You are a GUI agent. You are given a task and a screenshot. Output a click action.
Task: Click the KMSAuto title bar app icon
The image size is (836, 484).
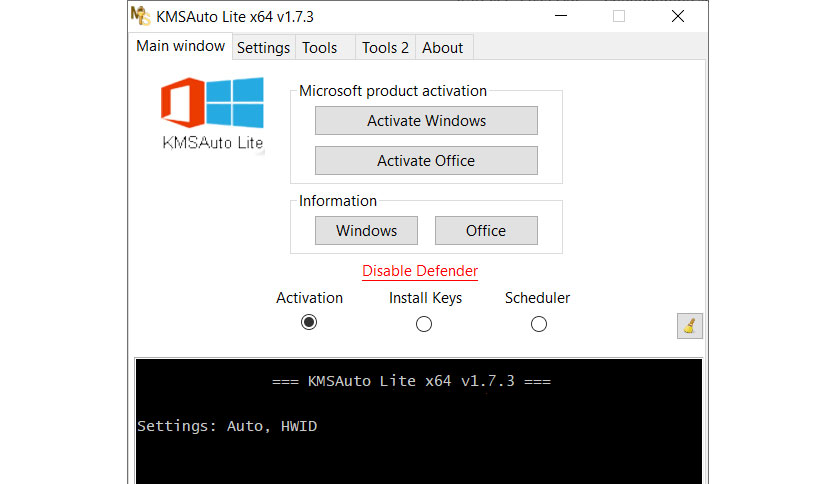144,16
